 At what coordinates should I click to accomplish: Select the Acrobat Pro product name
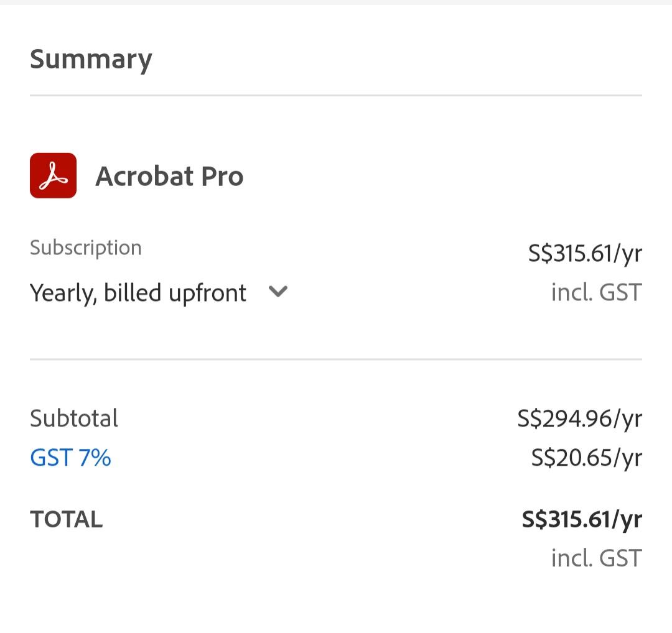tap(170, 175)
